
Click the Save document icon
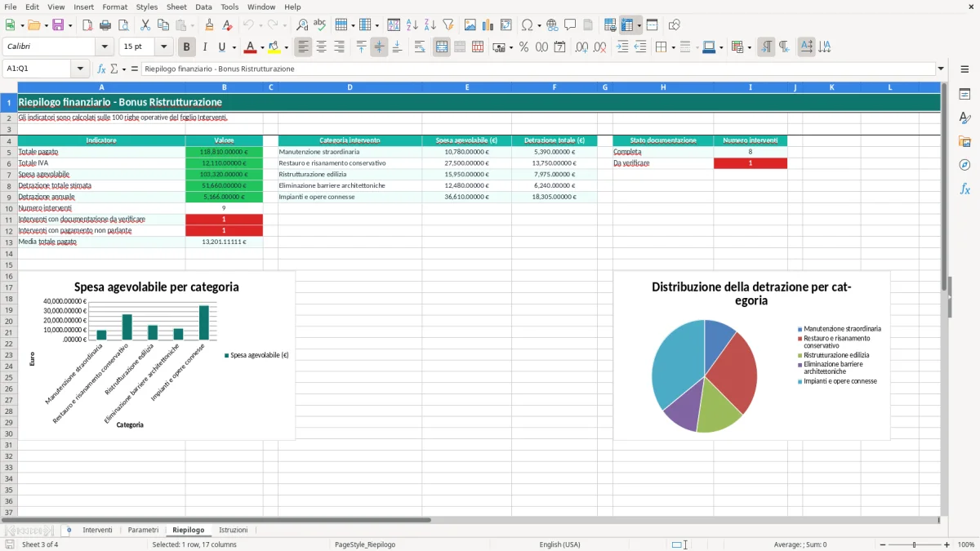tap(58, 25)
